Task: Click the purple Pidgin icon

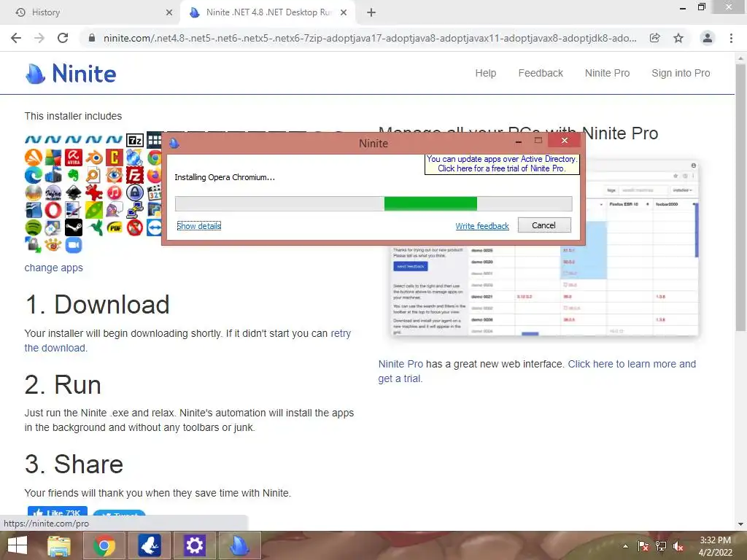Action: [115, 210]
